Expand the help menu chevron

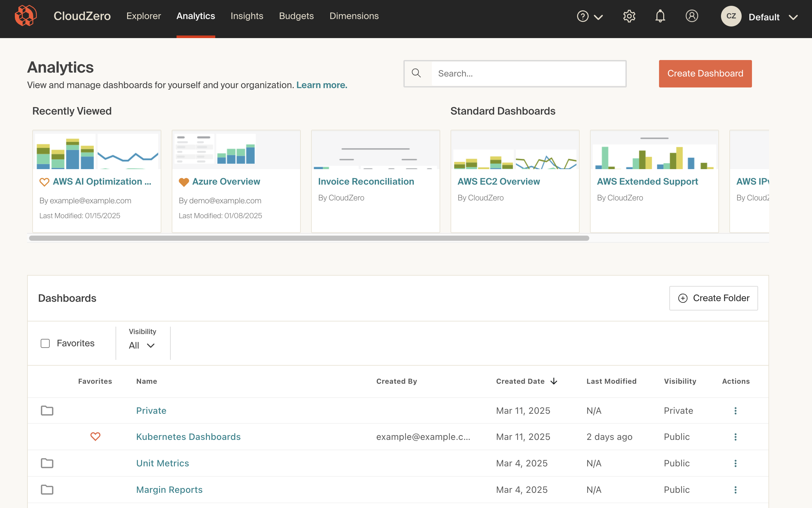(598, 17)
